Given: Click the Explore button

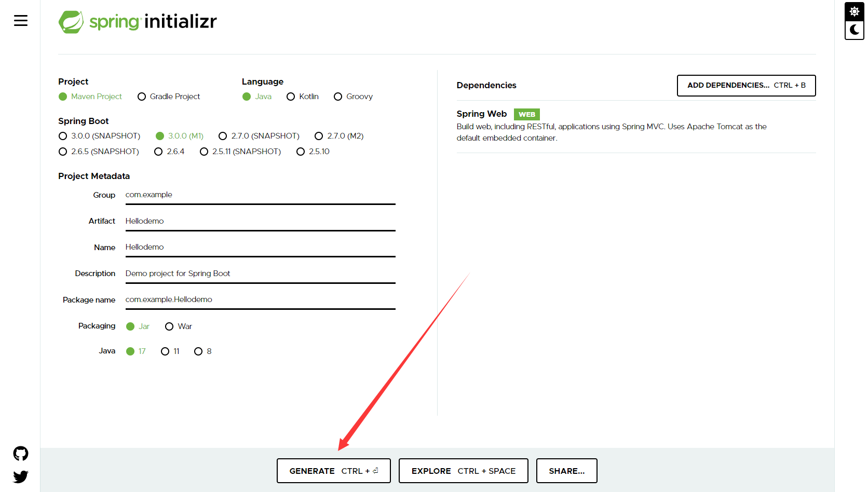Looking at the screenshot, I should click(x=464, y=471).
